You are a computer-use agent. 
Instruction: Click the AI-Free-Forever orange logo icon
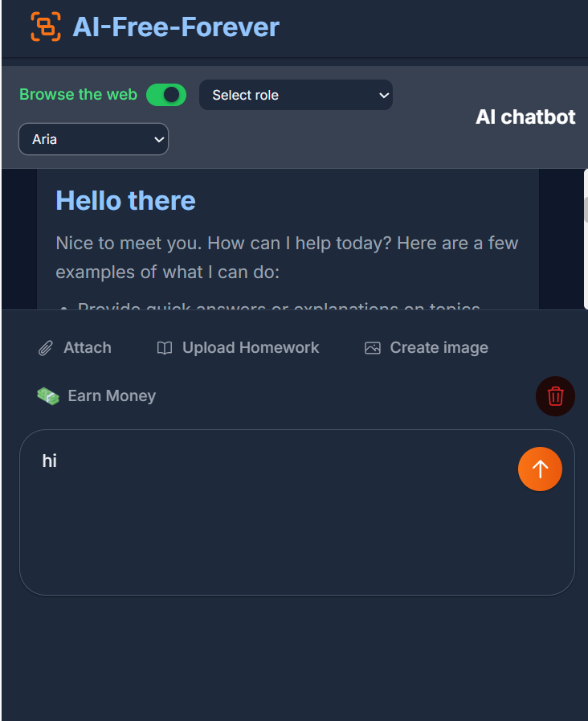point(46,27)
